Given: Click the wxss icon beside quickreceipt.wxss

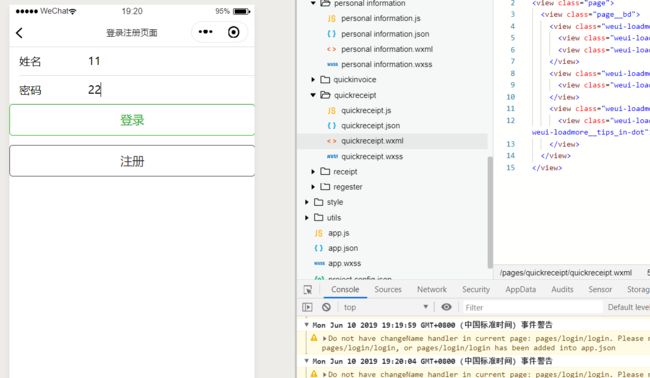Looking at the screenshot, I should pos(332,156).
